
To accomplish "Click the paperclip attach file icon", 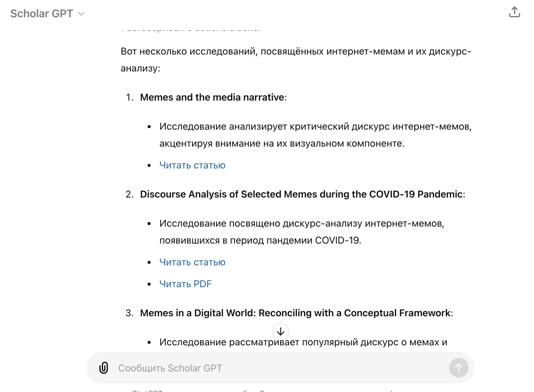I will pos(104,368).
